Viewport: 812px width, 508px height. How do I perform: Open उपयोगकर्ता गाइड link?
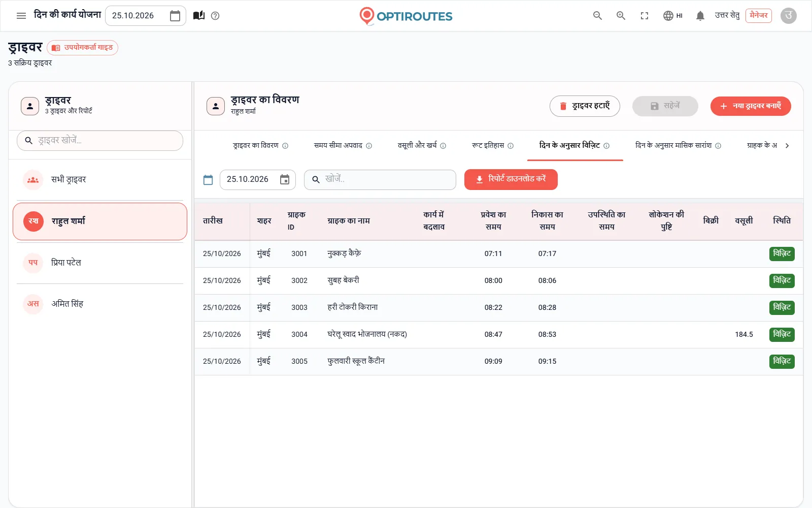83,48
